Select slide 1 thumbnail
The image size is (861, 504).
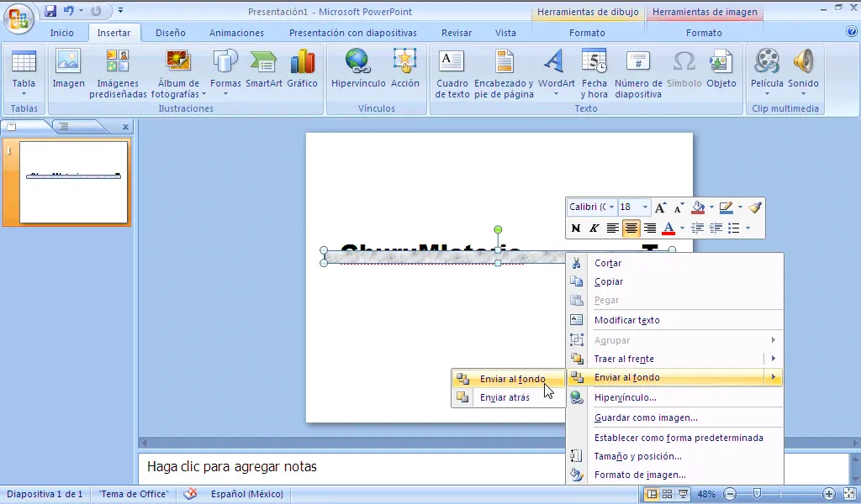pos(74,182)
